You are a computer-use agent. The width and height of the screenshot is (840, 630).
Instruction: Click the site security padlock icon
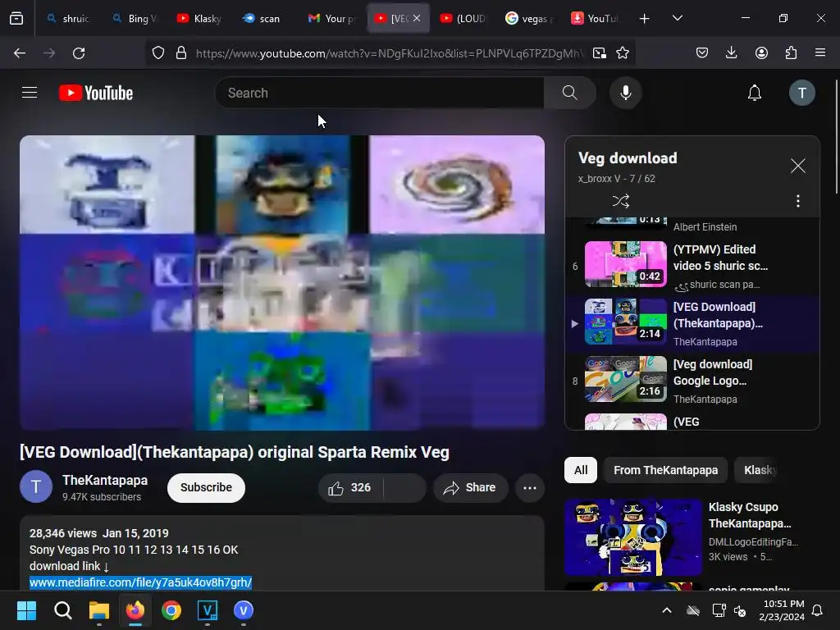pos(181,53)
